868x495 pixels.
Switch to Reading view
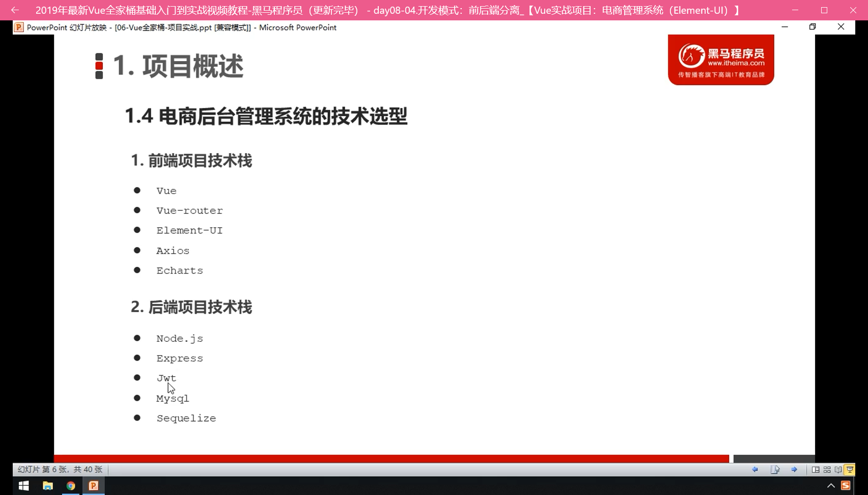coord(838,470)
